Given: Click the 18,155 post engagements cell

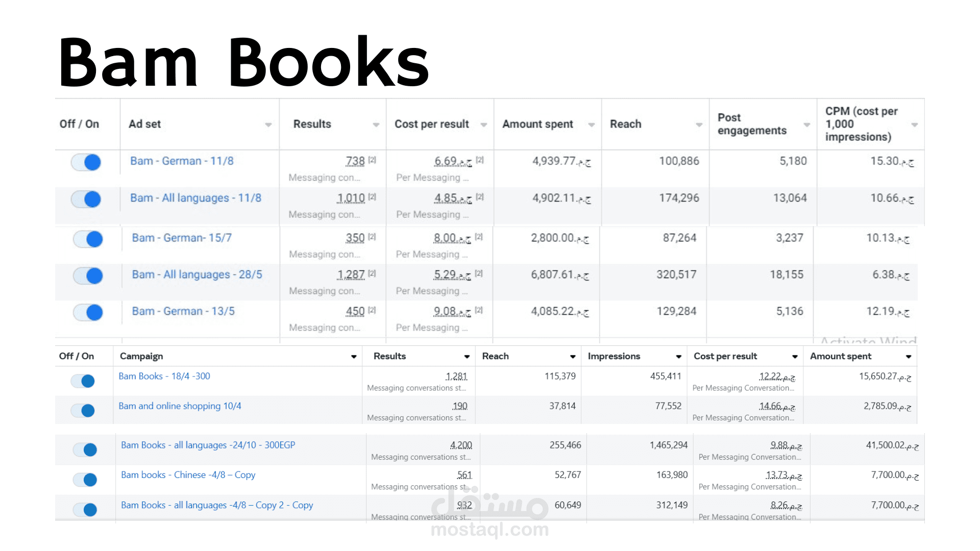Looking at the screenshot, I should pyautogui.click(x=787, y=274).
